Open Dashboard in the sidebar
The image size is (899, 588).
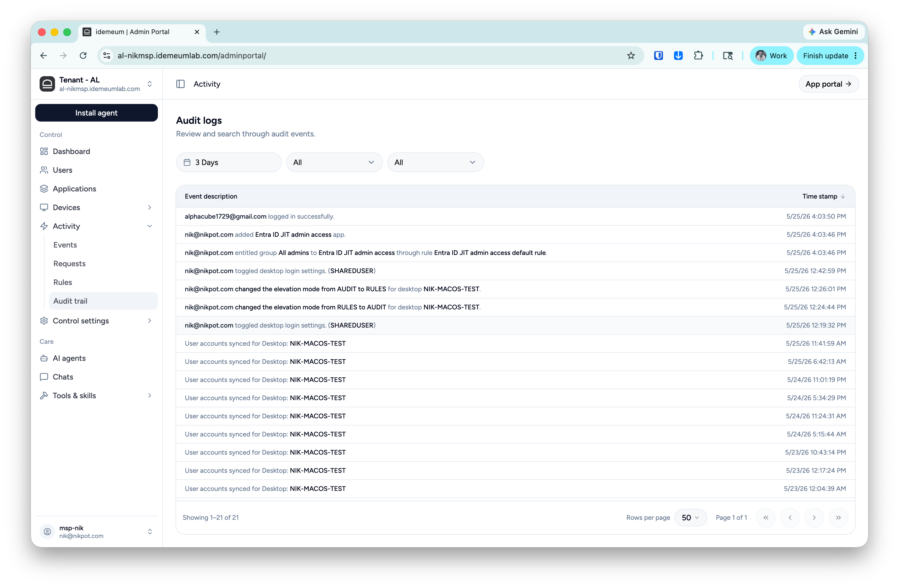[96, 152]
